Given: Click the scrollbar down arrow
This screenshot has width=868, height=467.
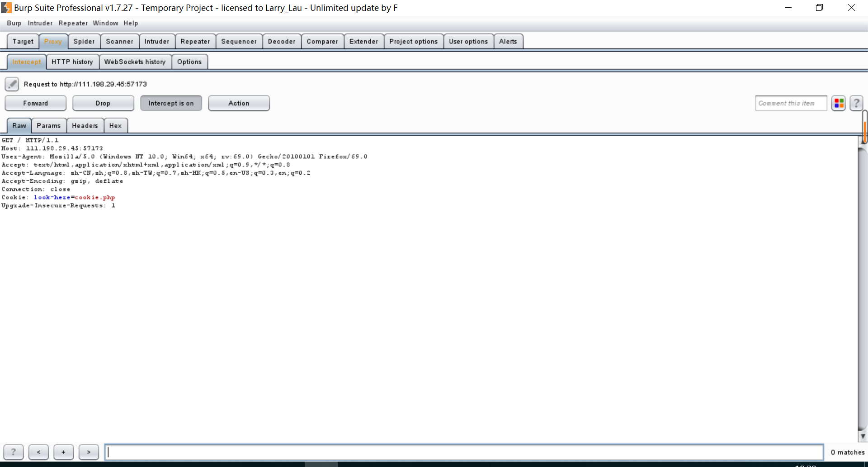Looking at the screenshot, I should pyautogui.click(x=863, y=436).
